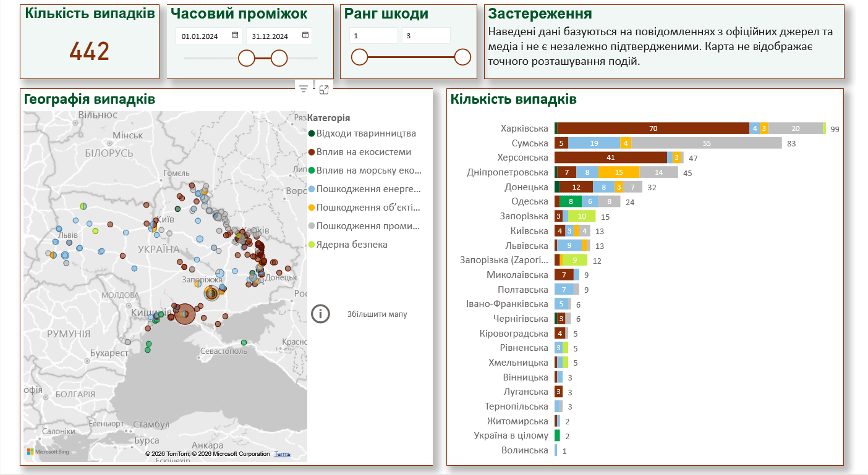Click the minimum rank input showing 1
The height and width of the screenshot is (475, 868).
click(373, 36)
